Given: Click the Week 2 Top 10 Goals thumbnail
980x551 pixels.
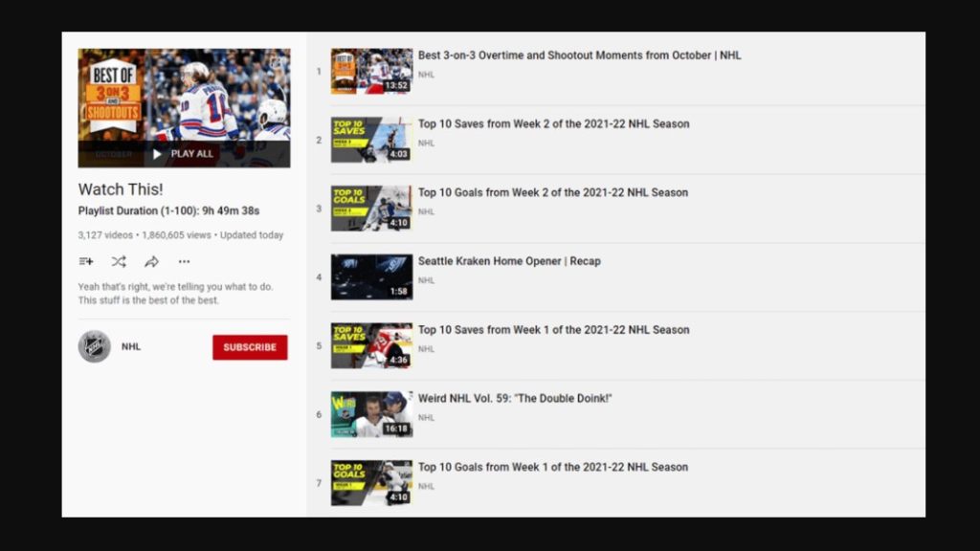Looking at the screenshot, I should point(372,209).
